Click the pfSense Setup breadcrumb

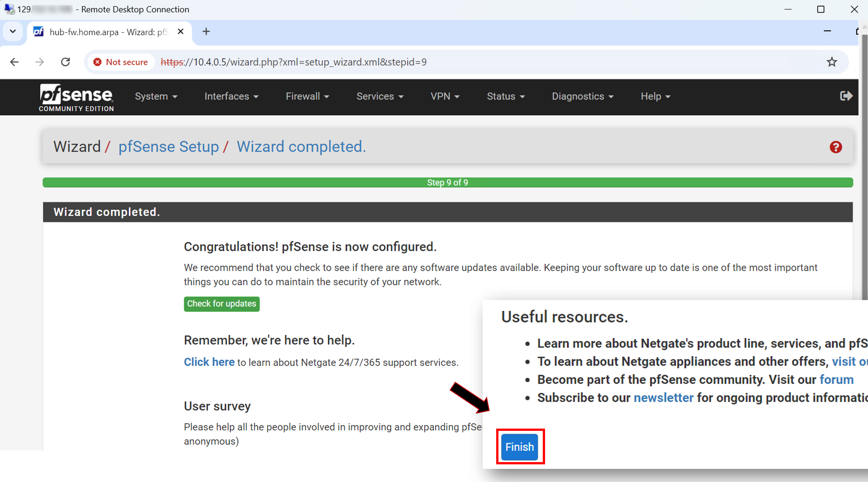(168, 147)
